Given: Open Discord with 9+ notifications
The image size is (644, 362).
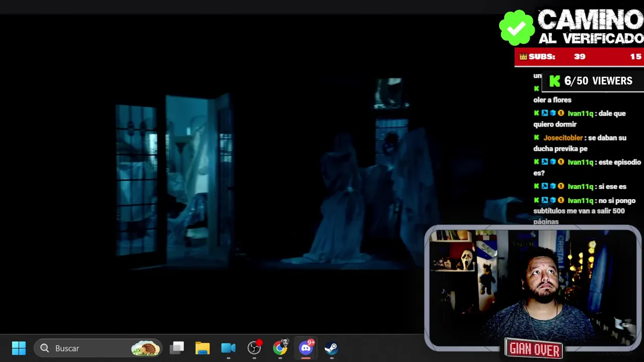Looking at the screenshot, I should point(306,348).
